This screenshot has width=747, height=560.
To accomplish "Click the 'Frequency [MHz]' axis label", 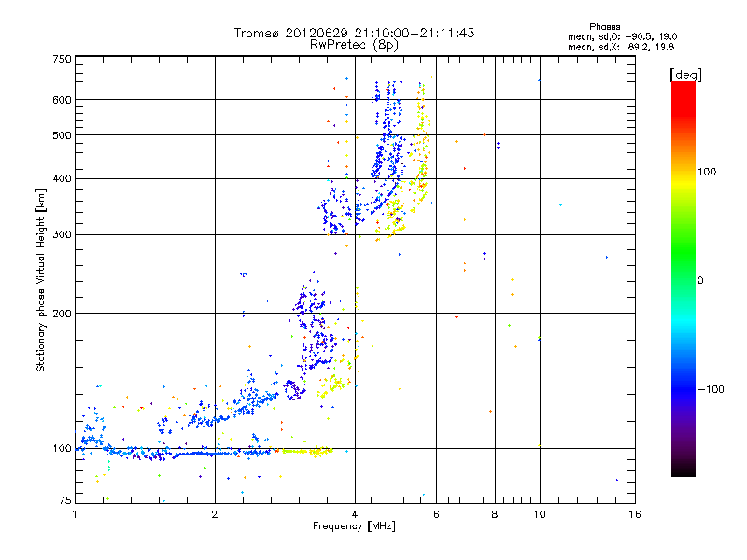I will coord(354,526).
